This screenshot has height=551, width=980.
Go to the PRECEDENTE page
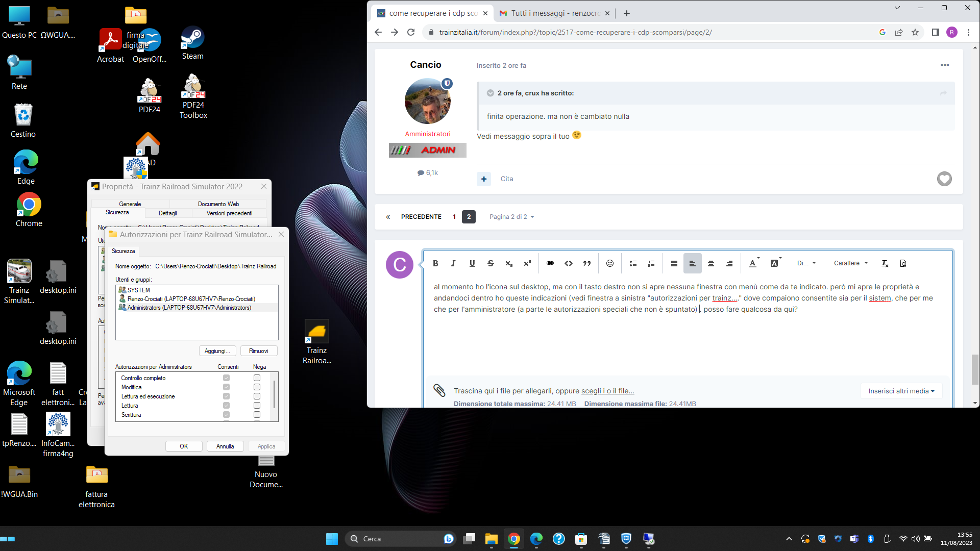421,217
